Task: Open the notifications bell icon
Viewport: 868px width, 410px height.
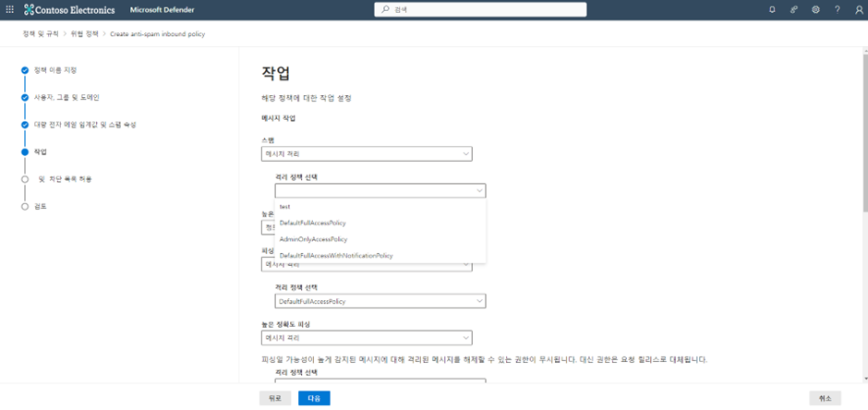Action: point(772,10)
